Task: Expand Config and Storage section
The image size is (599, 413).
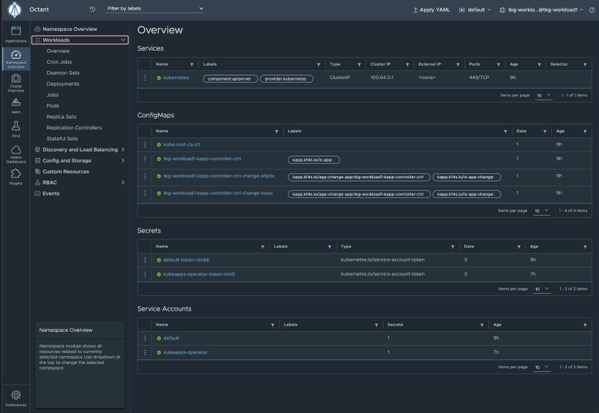Action: click(80, 161)
